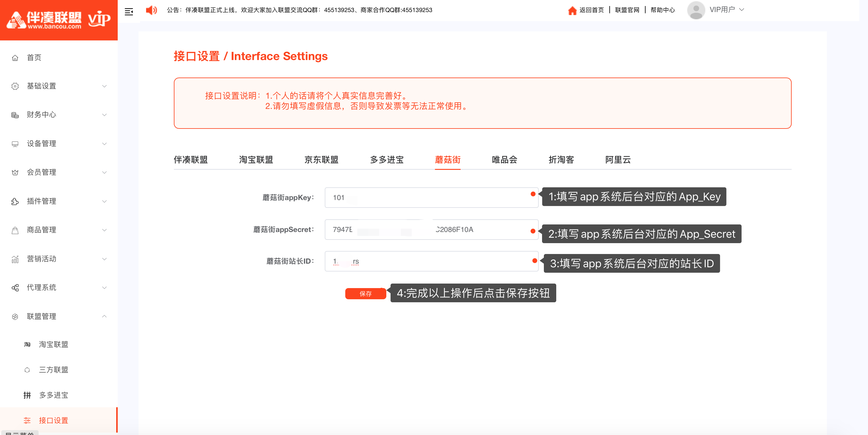Click the 商品管理 menu label

[x=41, y=230]
